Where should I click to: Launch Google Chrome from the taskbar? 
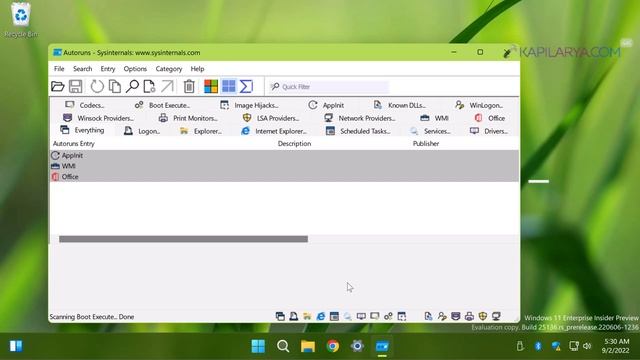(333, 346)
